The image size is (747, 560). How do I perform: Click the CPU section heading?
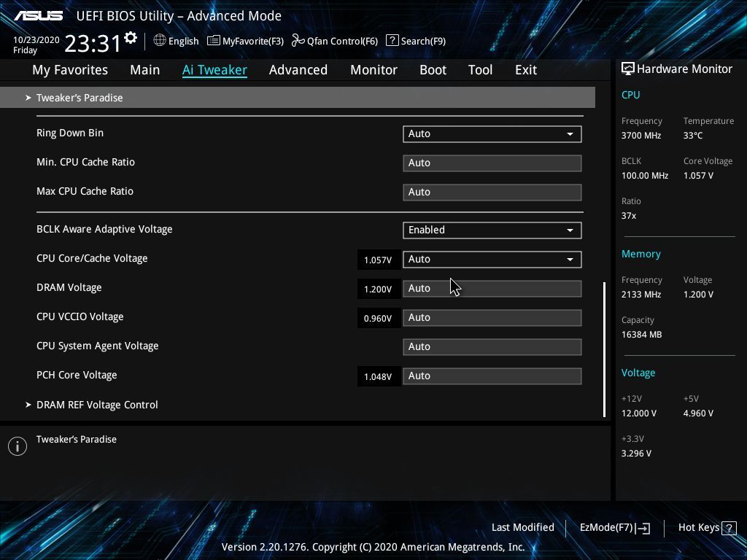click(630, 95)
